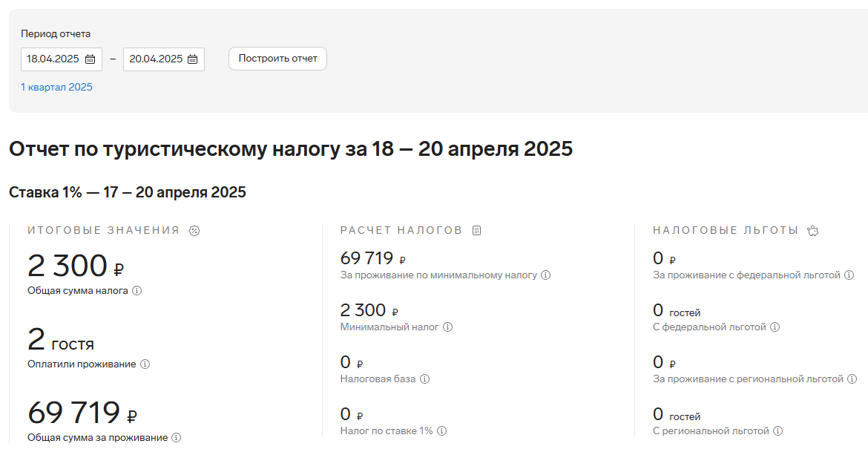Click Построить отчет button

[x=278, y=59]
